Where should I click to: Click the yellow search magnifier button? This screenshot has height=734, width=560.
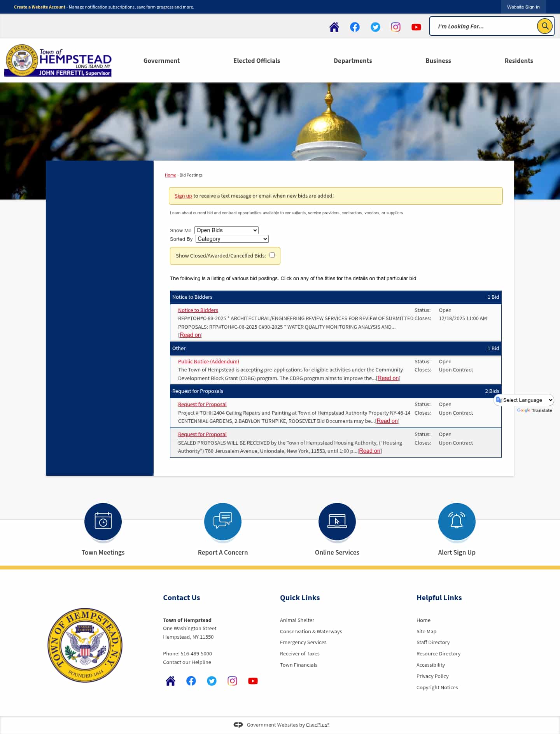(x=545, y=26)
